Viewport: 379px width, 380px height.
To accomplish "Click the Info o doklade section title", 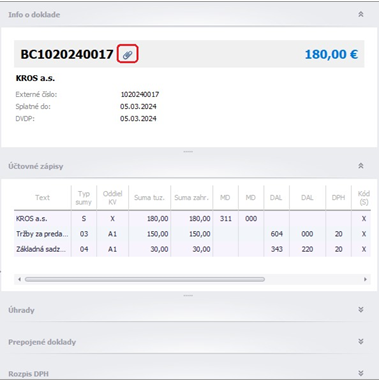I will 34,15.
